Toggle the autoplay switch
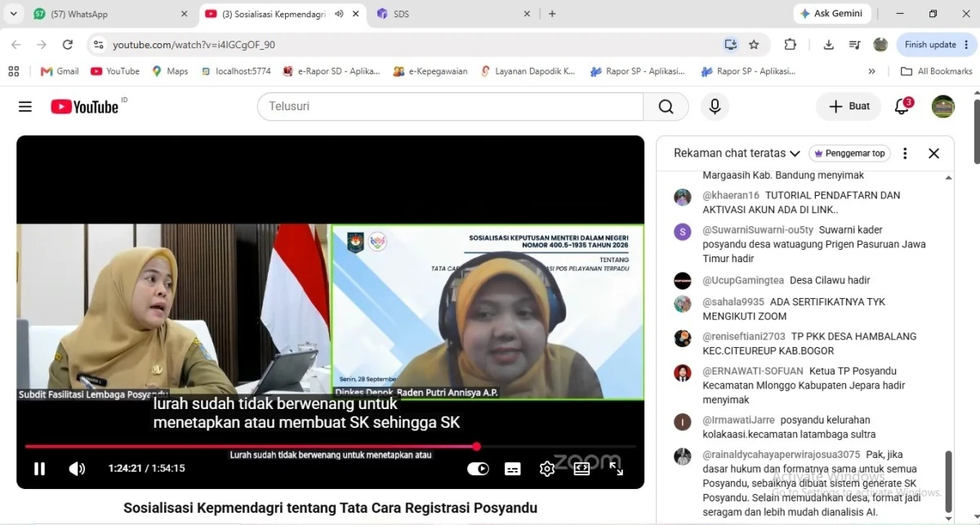Image resolution: width=980 pixels, height=525 pixels. coord(478,469)
